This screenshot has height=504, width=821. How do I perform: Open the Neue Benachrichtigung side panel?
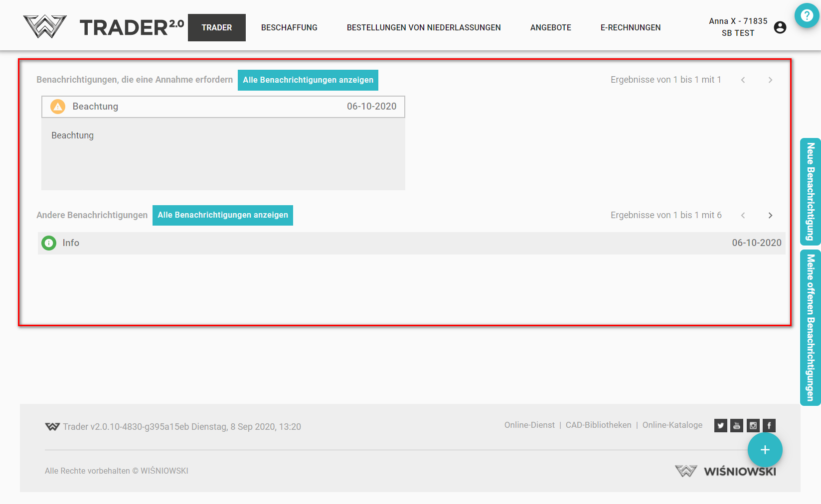point(810,192)
